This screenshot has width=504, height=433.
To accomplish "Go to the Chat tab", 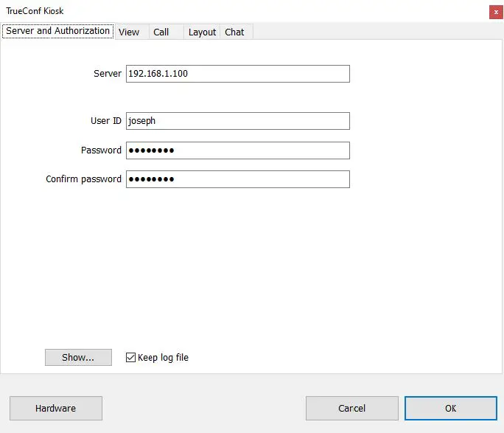I will point(237,32).
